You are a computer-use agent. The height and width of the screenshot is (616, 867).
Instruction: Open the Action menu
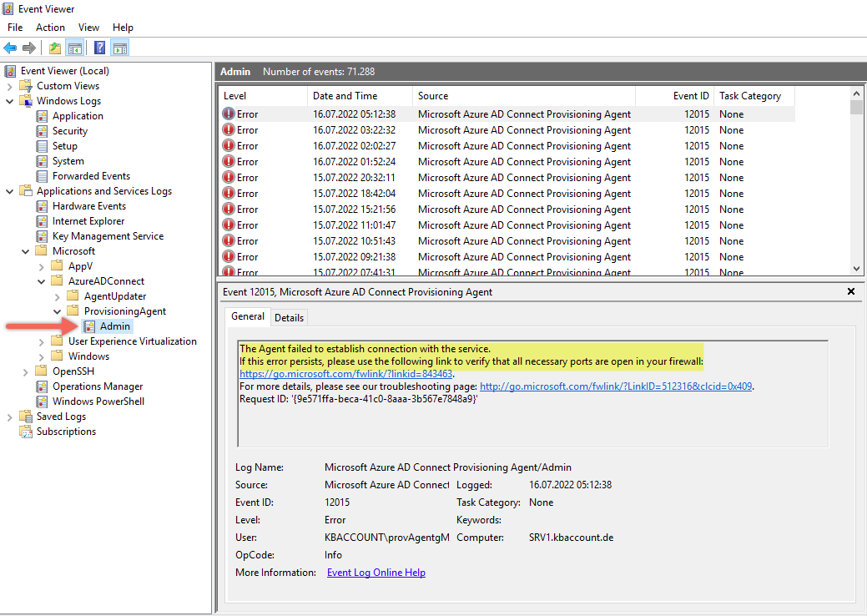click(50, 27)
